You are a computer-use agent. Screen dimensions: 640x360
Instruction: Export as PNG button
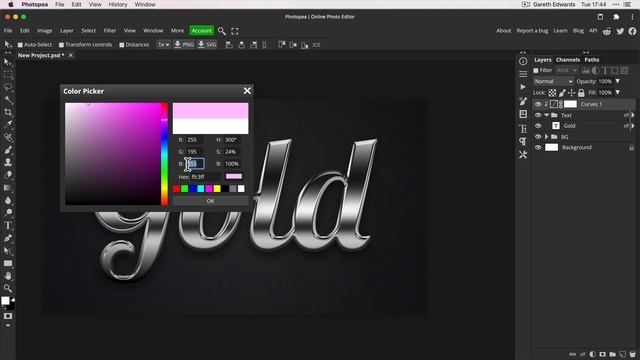[x=184, y=44]
